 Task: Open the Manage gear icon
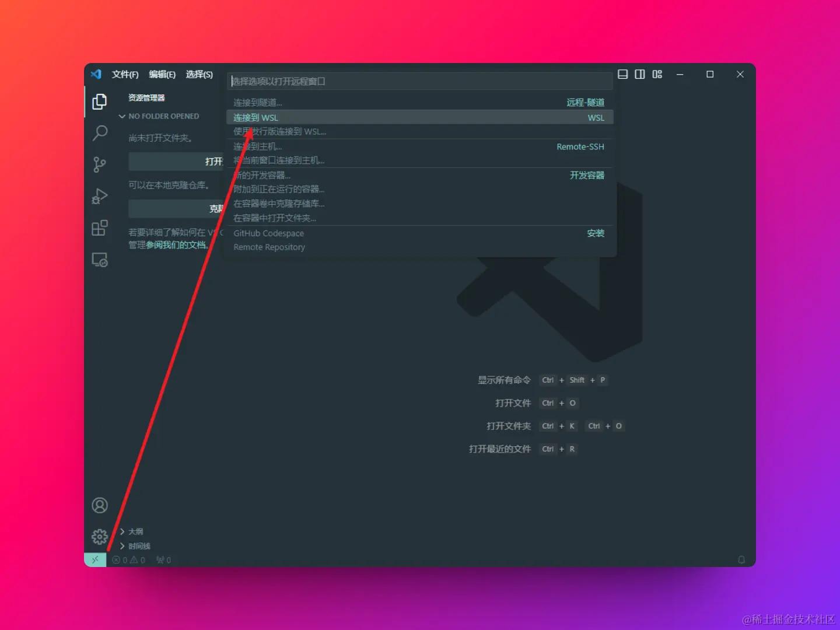[x=100, y=537]
